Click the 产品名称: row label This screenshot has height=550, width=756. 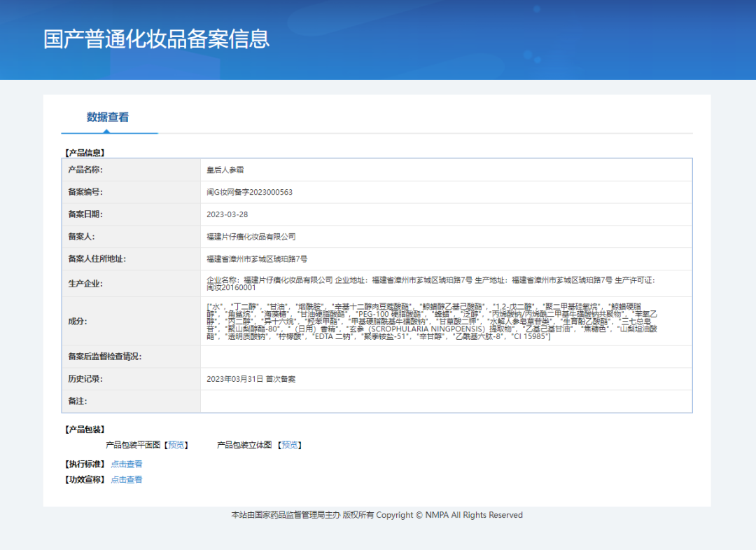pyautogui.click(x=85, y=170)
